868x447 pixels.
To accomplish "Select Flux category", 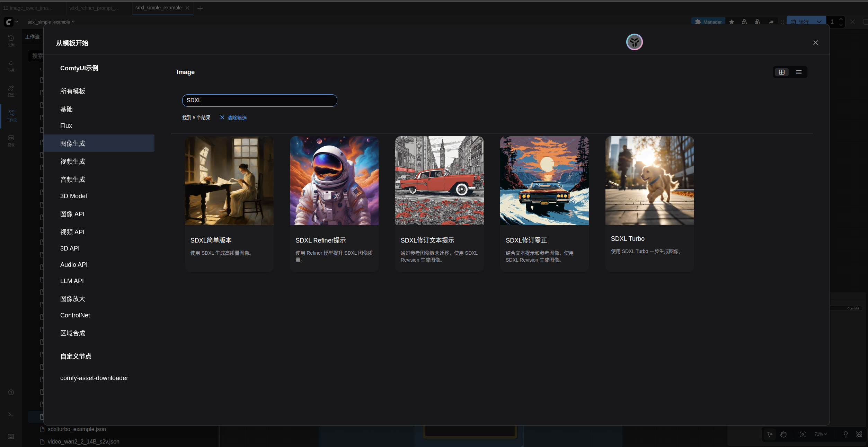I will [99, 126].
